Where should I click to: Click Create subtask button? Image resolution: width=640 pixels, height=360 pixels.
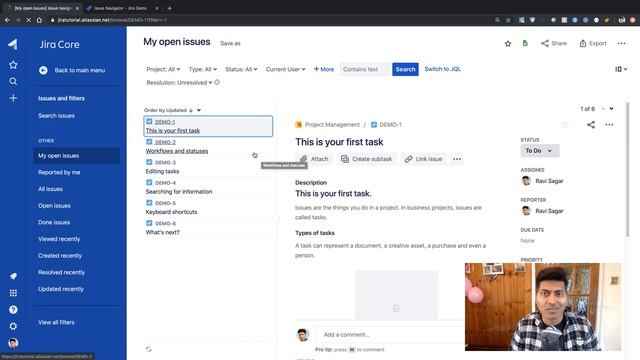[x=367, y=159]
